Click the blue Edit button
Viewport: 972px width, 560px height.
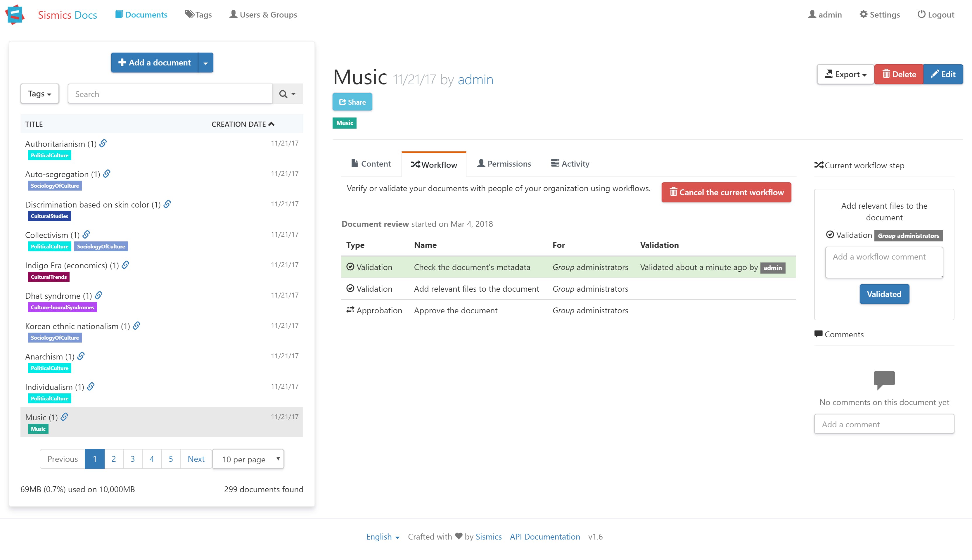click(x=943, y=74)
